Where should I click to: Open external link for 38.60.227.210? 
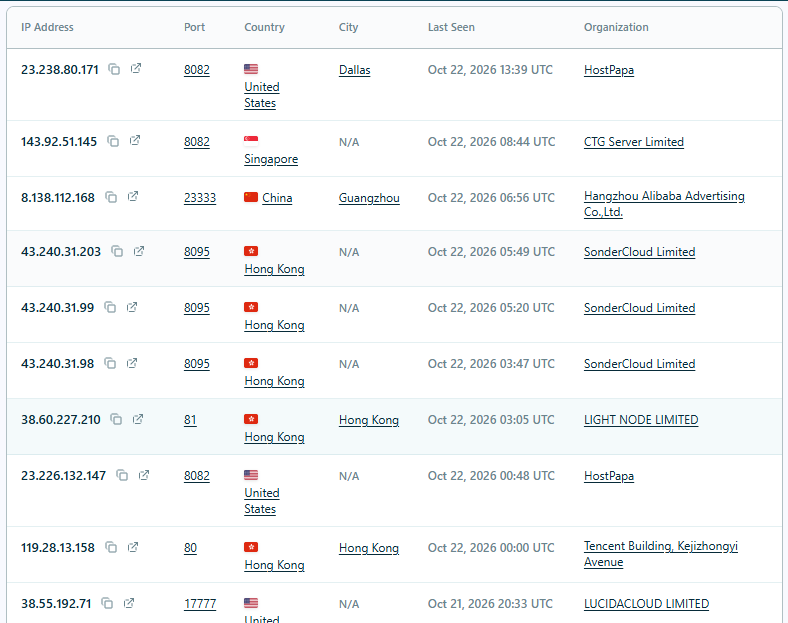[x=138, y=419]
